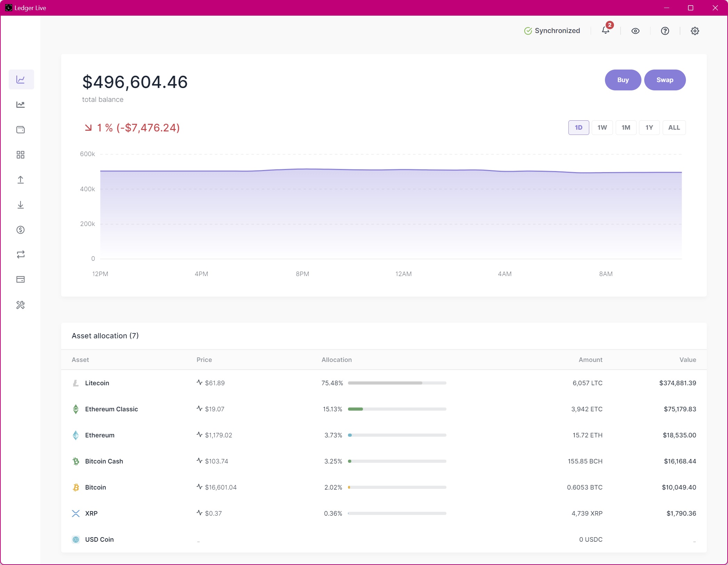
Task: Open the help question-mark icon
Action: [665, 31]
